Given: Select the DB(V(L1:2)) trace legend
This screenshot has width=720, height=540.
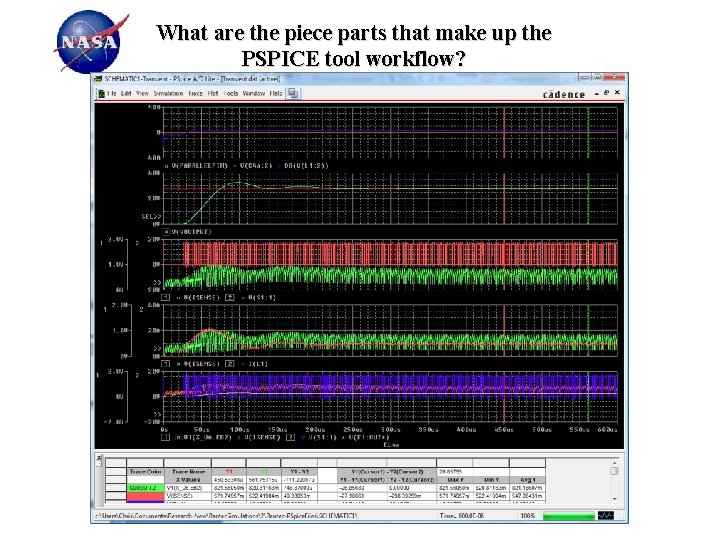Looking at the screenshot, I should pos(306,166).
